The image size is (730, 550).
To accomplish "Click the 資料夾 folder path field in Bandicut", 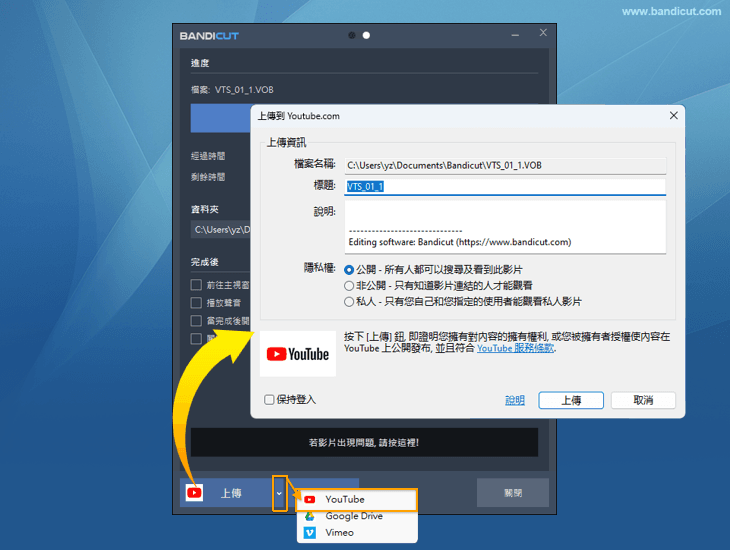I will click(x=221, y=230).
